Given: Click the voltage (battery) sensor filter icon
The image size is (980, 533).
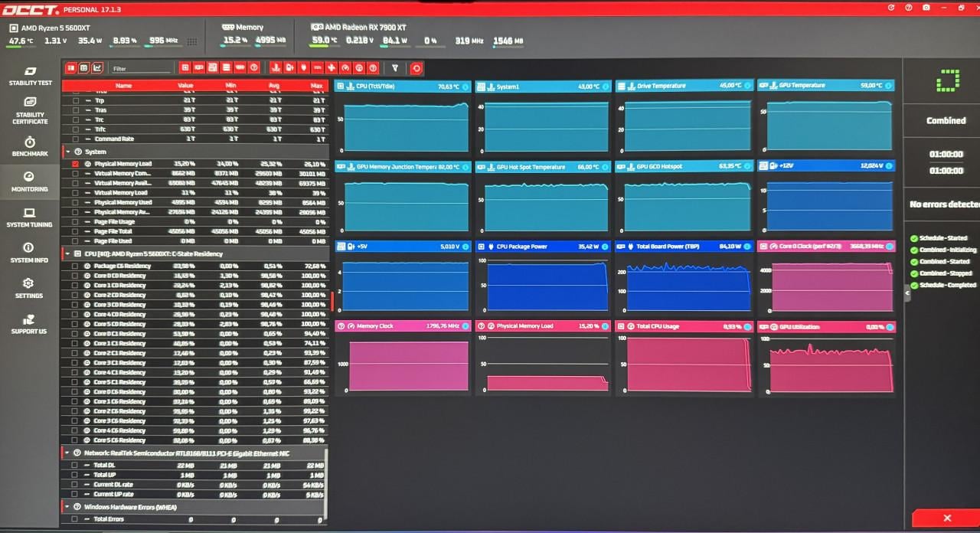Looking at the screenshot, I should (x=289, y=68).
